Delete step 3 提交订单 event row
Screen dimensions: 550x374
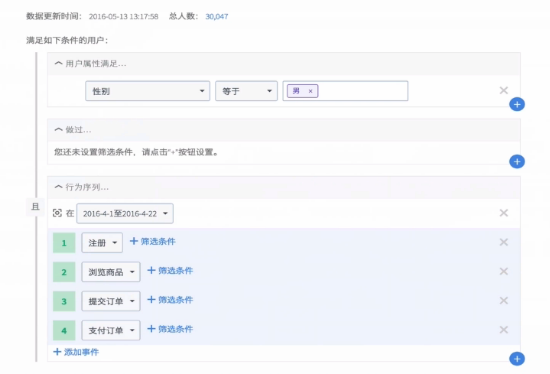coord(504,301)
